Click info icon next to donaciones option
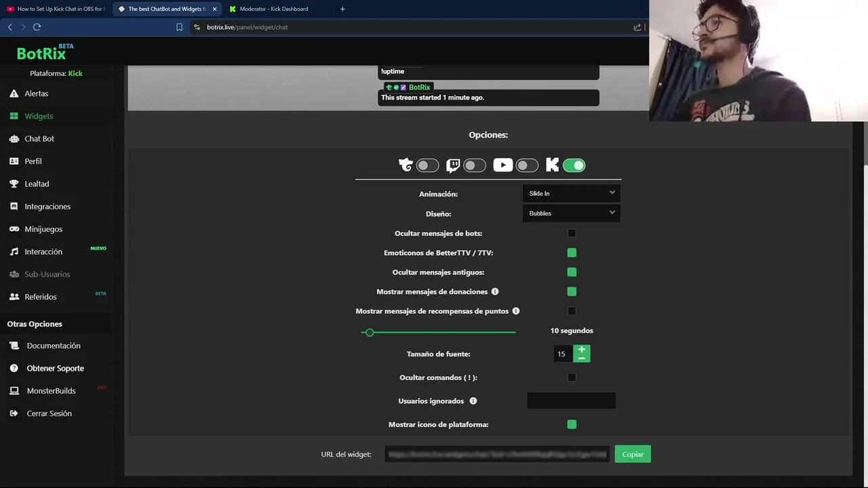This screenshot has width=868, height=488. [495, 291]
